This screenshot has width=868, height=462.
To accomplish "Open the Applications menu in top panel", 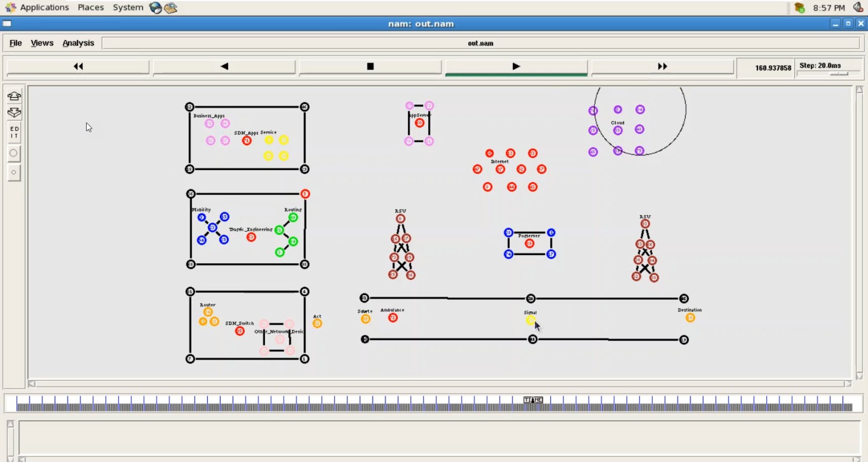I will (x=44, y=8).
